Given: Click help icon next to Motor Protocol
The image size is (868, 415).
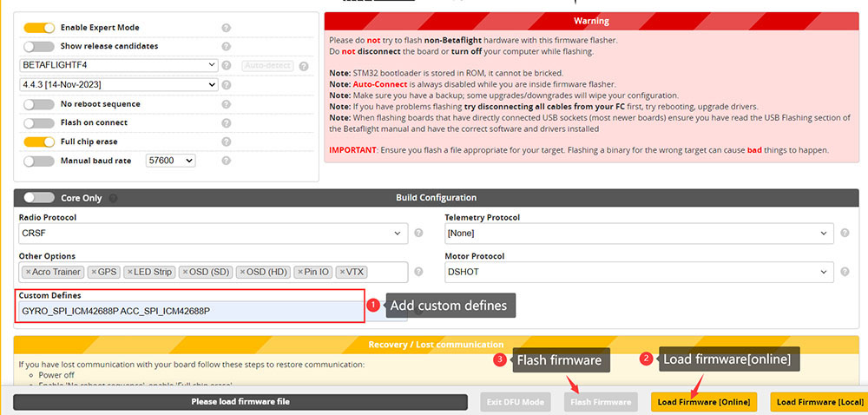Looking at the screenshot, I should coord(845,273).
